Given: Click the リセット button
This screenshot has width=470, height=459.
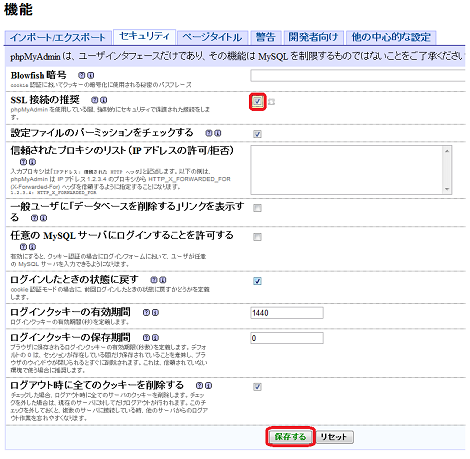Looking at the screenshot, I should [334, 437].
